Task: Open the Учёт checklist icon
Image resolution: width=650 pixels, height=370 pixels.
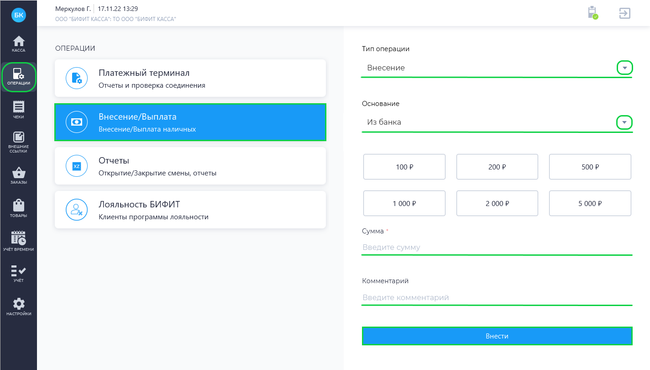Action: click(x=18, y=274)
